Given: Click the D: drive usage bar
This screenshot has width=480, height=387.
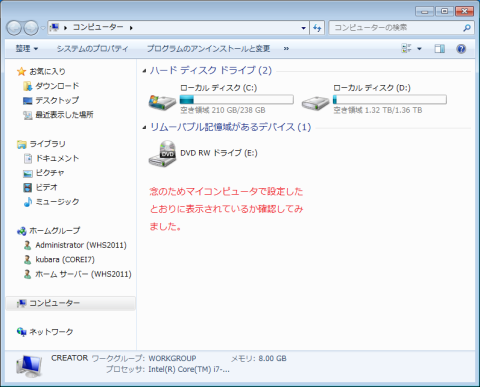Looking at the screenshot, I should [x=390, y=99].
